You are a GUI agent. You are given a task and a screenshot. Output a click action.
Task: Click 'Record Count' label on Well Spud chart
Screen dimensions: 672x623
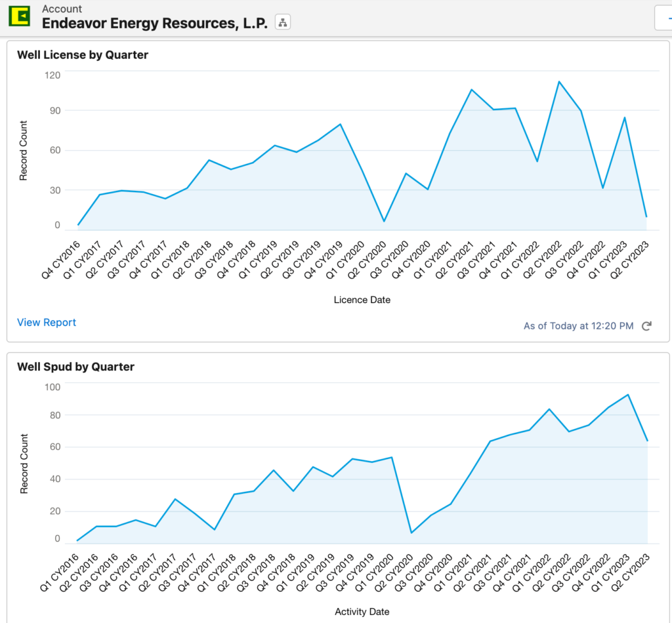(24, 464)
